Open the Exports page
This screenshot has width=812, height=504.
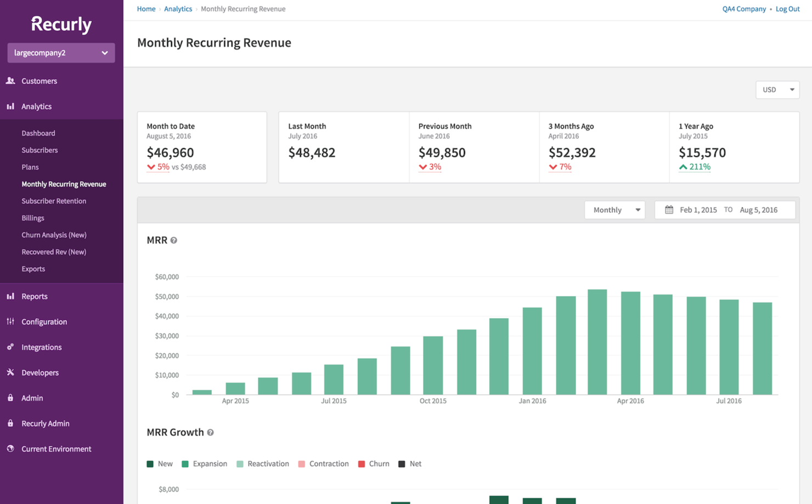point(33,269)
